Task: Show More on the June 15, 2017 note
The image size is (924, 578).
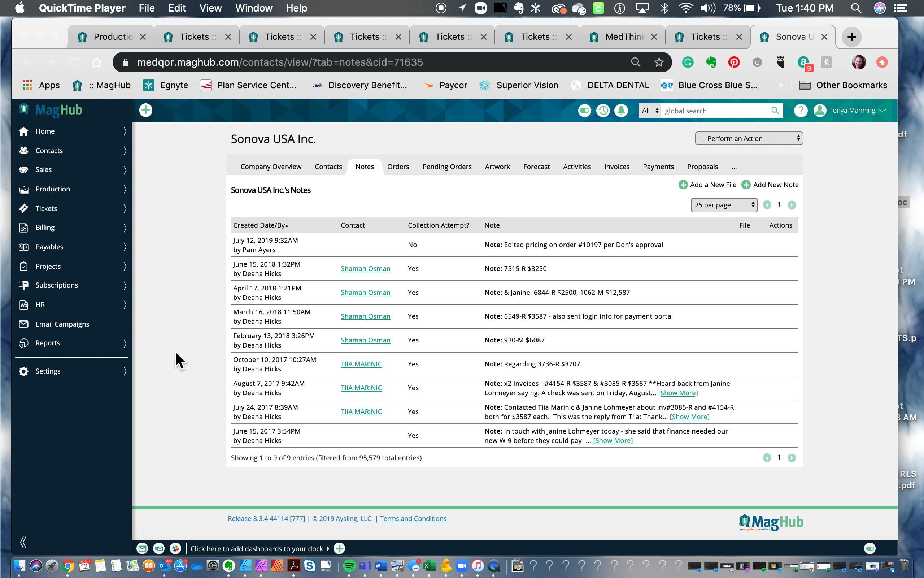Action: pyautogui.click(x=613, y=440)
